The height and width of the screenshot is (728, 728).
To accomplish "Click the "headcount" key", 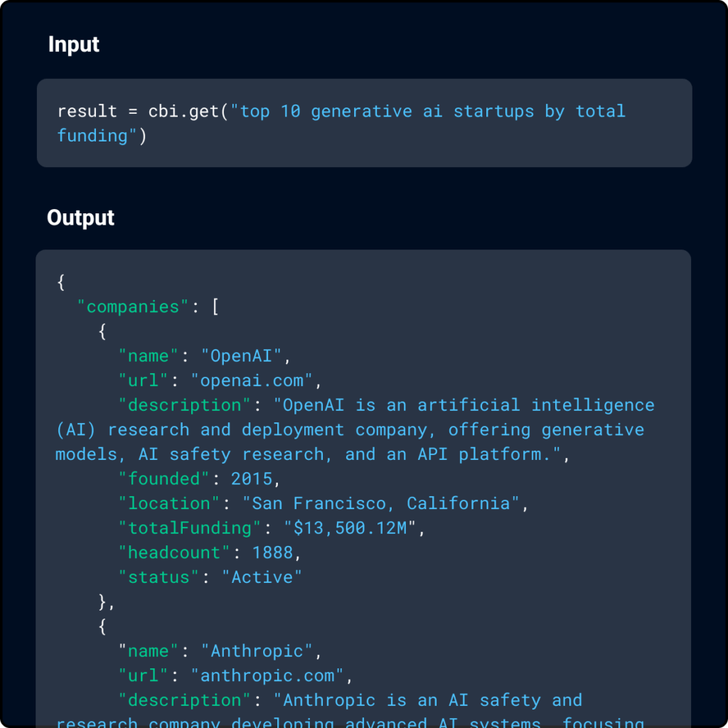I will point(175,552).
